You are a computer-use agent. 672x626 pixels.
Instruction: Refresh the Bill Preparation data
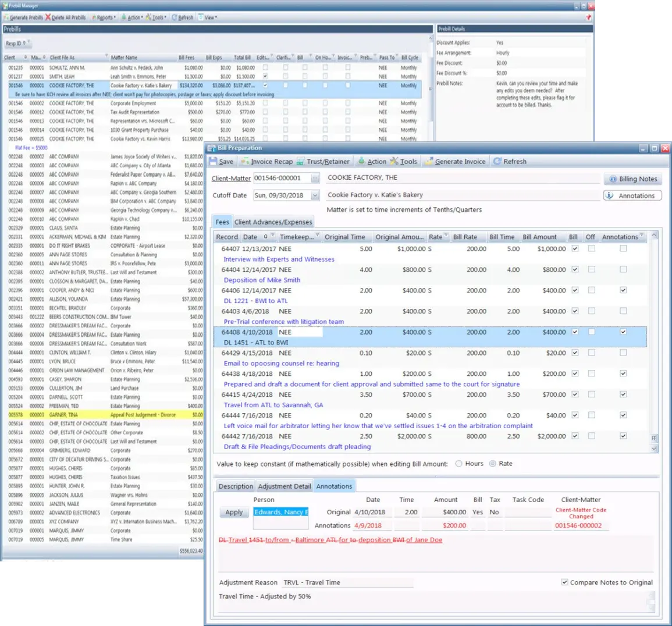coord(510,161)
